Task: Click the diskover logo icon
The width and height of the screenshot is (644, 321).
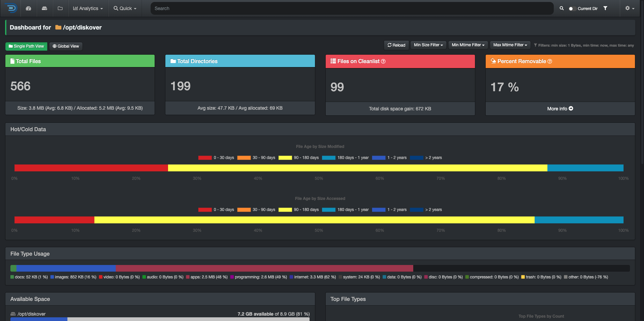Action: pos(11,8)
